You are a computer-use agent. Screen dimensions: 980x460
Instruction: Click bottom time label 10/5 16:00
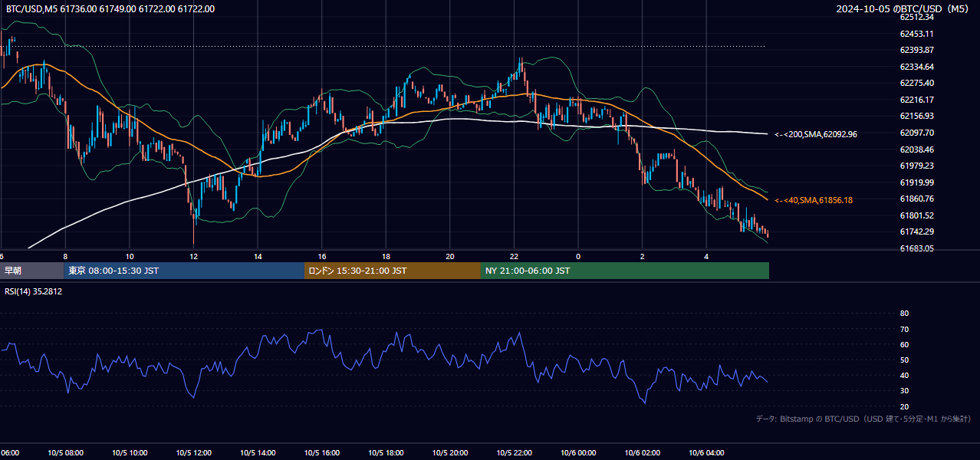pyautogui.click(x=322, y=453)
